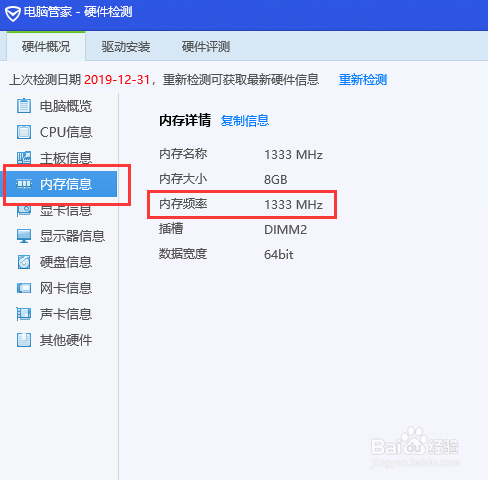Click the 内存频率 value 1333 MHz

point(293,205)
